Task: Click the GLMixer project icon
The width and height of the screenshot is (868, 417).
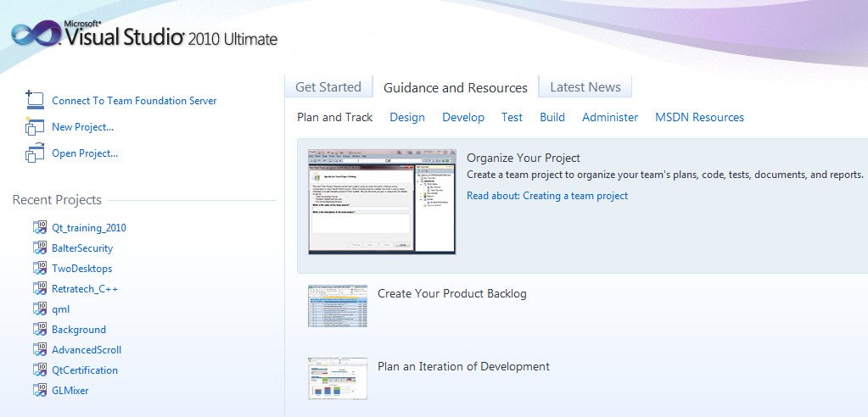Action: coord(39,391)
